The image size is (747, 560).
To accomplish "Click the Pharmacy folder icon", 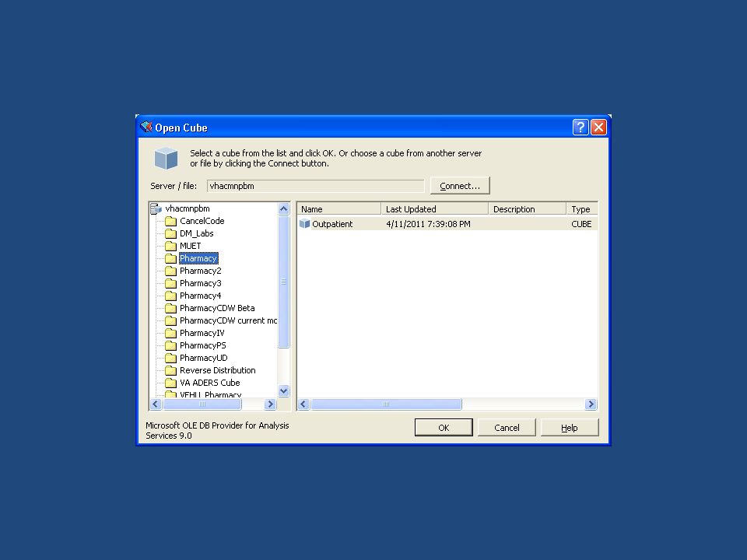I will tap(170, 258).
